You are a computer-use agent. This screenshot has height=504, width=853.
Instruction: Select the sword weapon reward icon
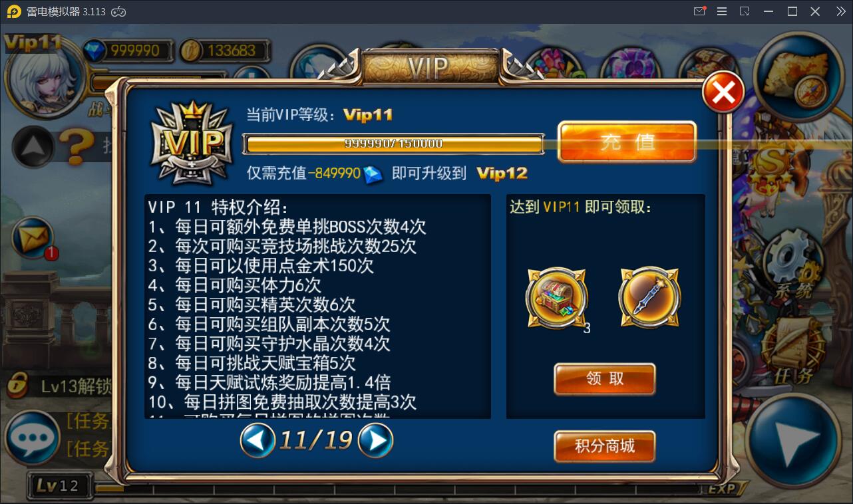coord(649,298)
